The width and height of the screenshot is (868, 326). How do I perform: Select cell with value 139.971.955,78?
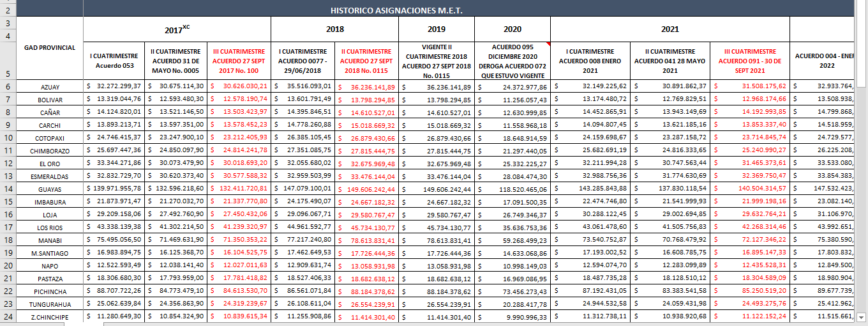pyautogui.click(x=115, y=189)
